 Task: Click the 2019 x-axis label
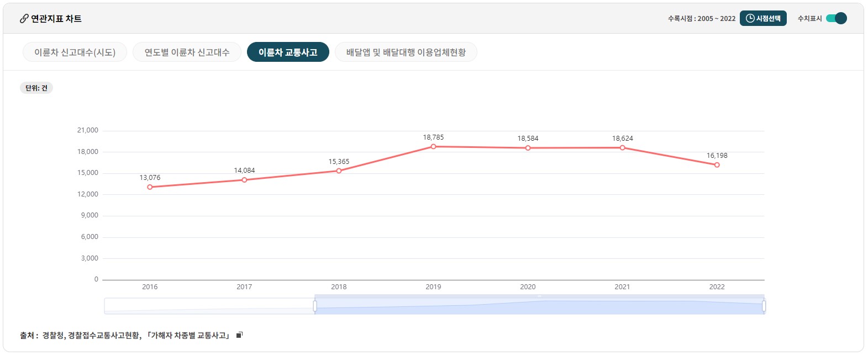point(433,287)
